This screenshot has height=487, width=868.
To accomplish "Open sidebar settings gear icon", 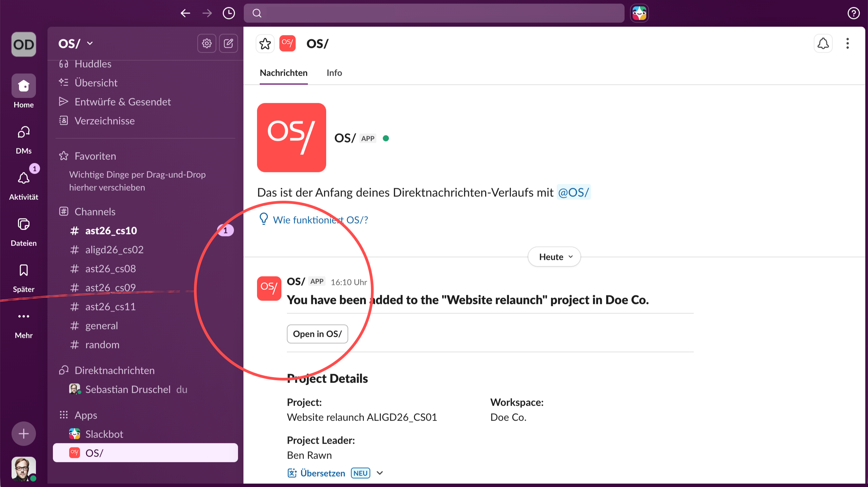I will coord(206,43).
